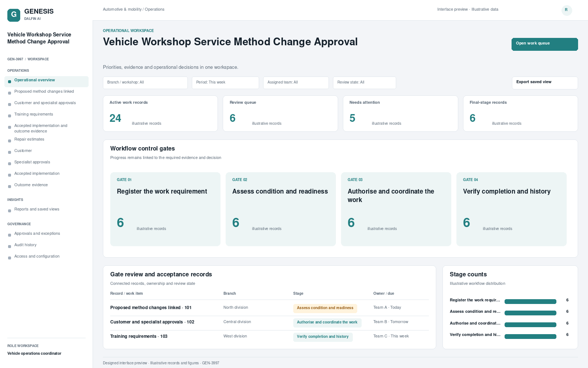Open Operational overview in sidebar
This screenshot has width=588, height=368.
(46, 81)
